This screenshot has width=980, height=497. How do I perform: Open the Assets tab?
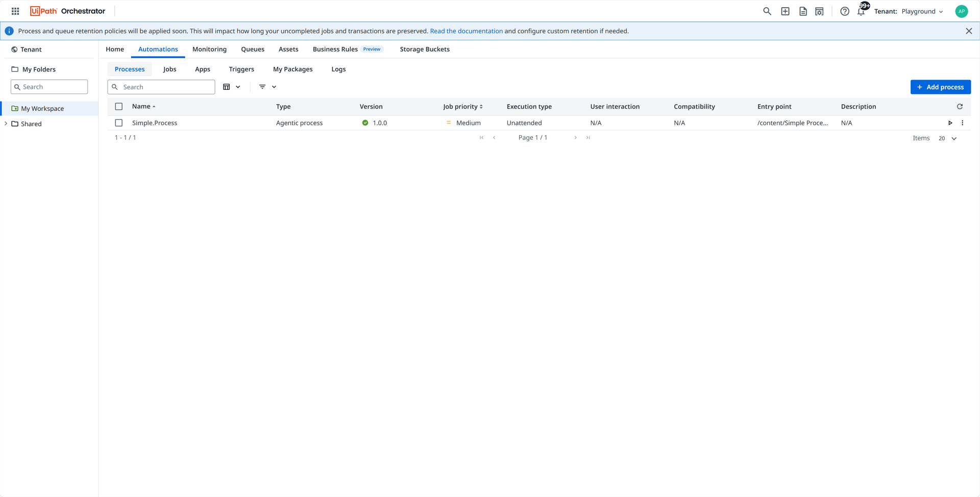click(x=288, y=49)
